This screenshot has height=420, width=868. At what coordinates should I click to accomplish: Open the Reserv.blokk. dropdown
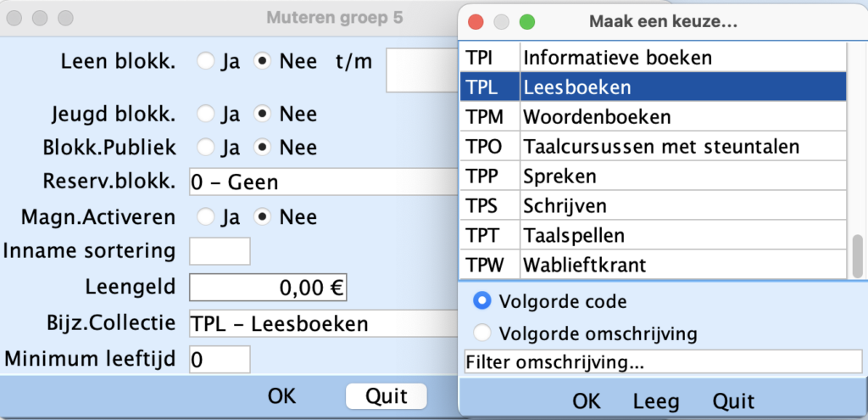pyautogui.click(x=322, y=182)
